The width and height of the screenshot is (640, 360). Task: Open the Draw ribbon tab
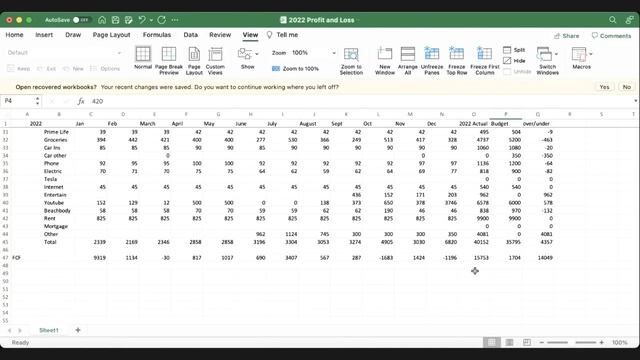pos(73,35)
